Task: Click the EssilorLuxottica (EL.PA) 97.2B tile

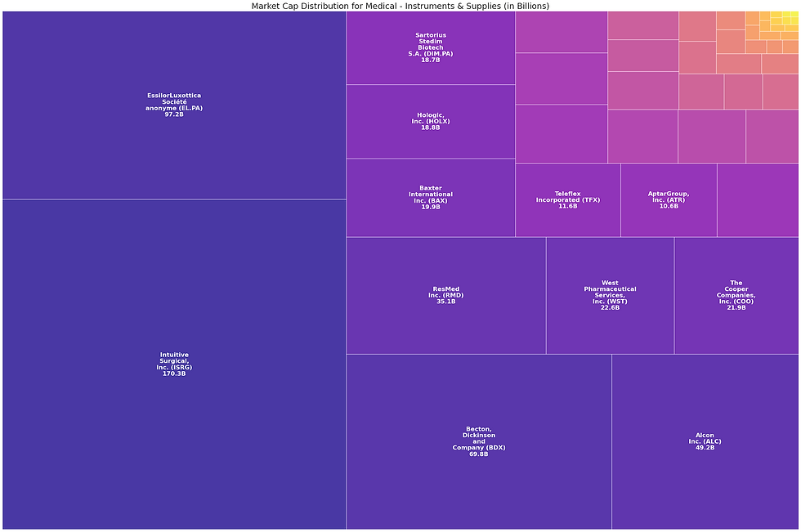Action: [x=174, y=105]
